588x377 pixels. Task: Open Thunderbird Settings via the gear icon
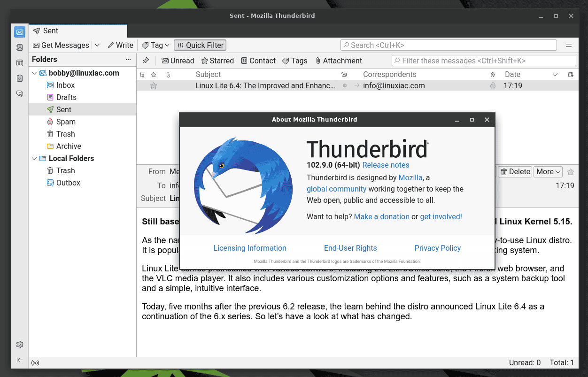tap(19, 344)
